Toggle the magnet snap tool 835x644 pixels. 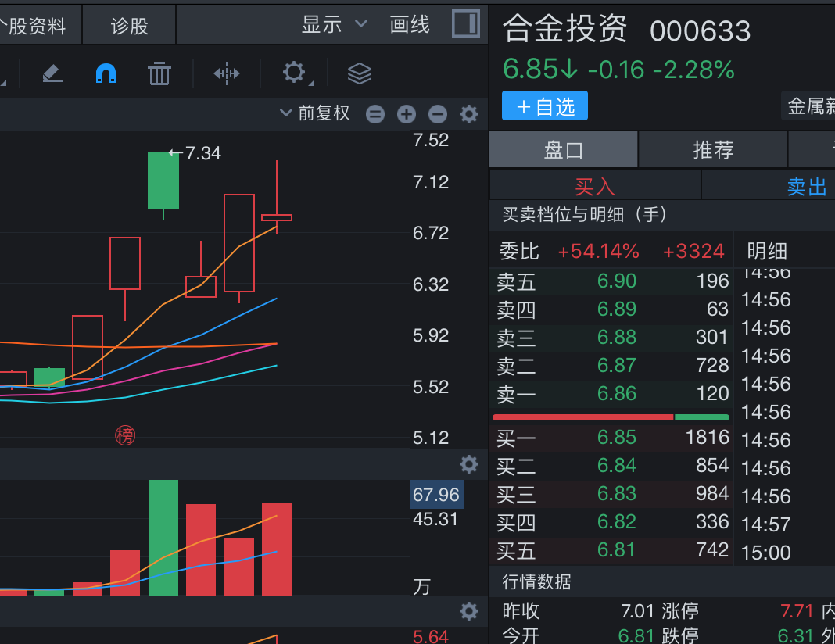coord(106,73)
